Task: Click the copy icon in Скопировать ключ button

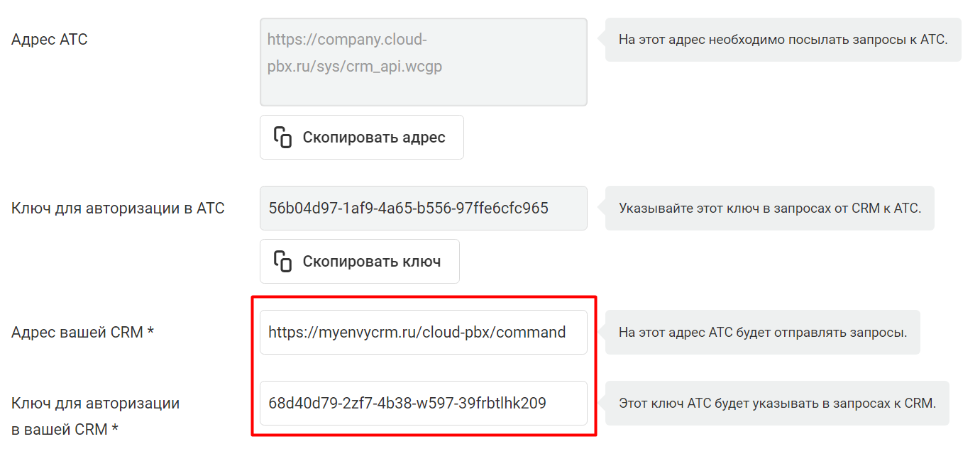Action: click(283, 261)
